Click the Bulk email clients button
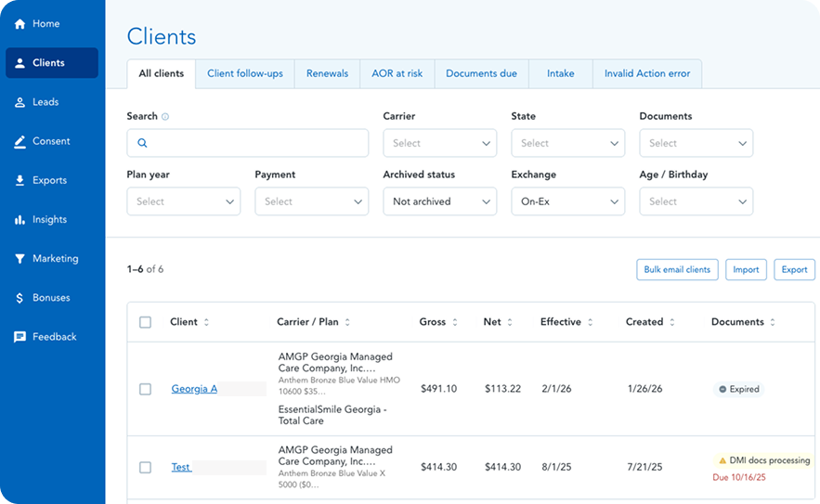Image resolution: width=820 pixels, height=504 pixels. point(677,270)
